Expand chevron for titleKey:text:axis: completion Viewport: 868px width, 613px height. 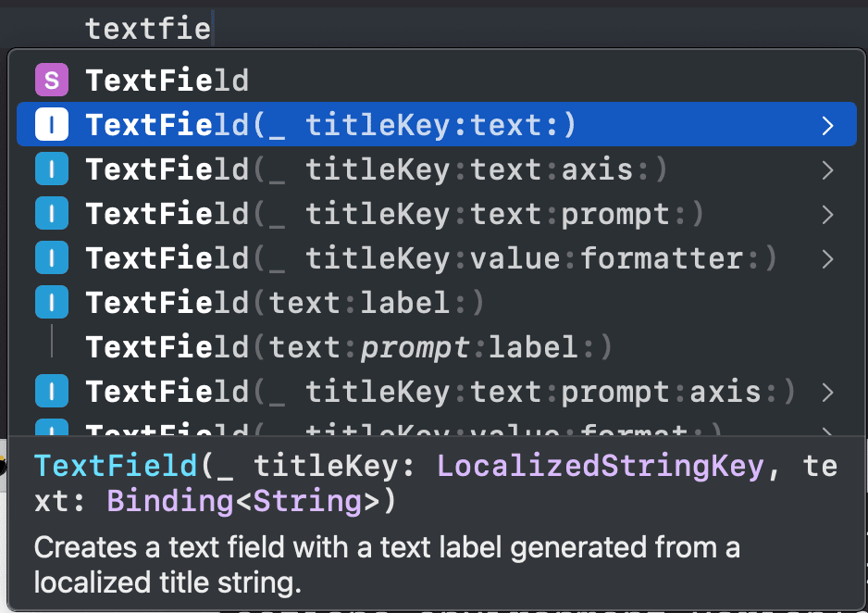click(x=827, y=170)
